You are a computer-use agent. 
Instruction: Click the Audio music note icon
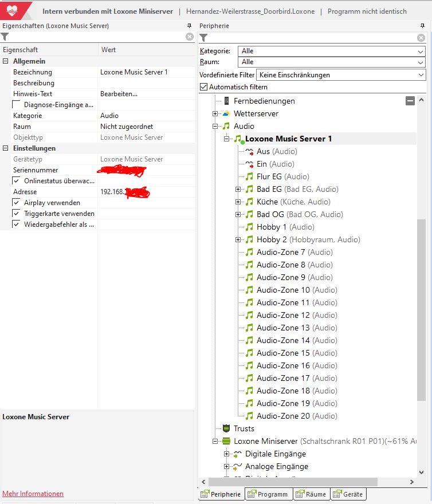point(226,126)
